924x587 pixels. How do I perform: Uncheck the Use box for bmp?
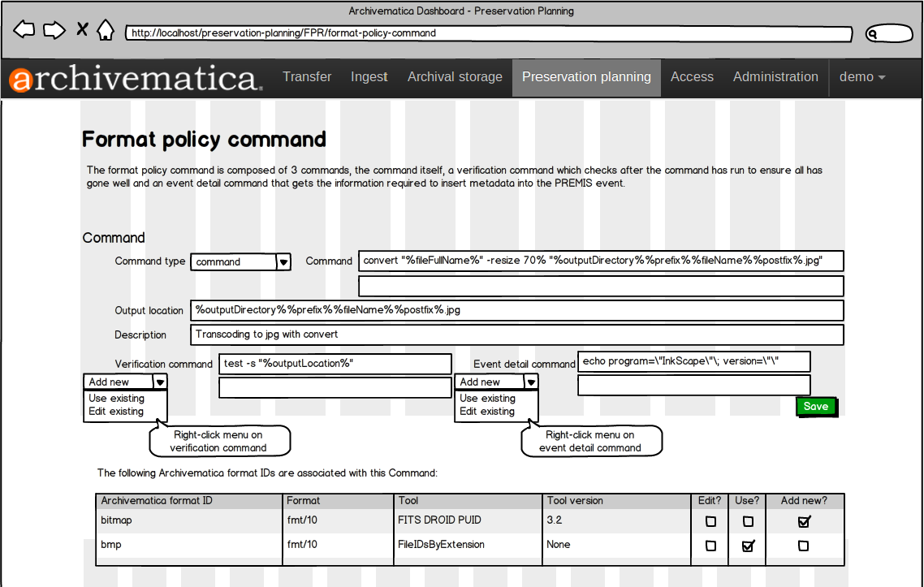(x=748, y=546)
